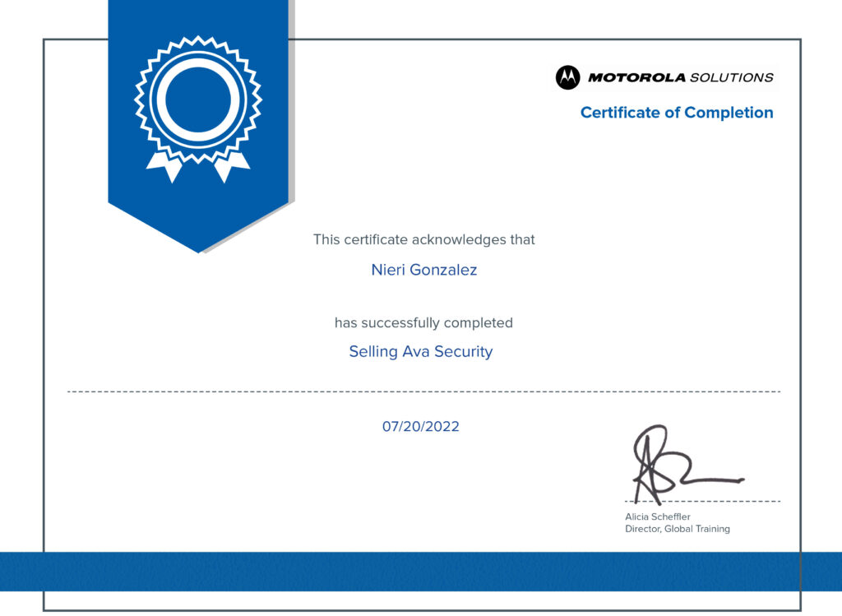Open the Selling Ava Security course title

coord(420,352)
